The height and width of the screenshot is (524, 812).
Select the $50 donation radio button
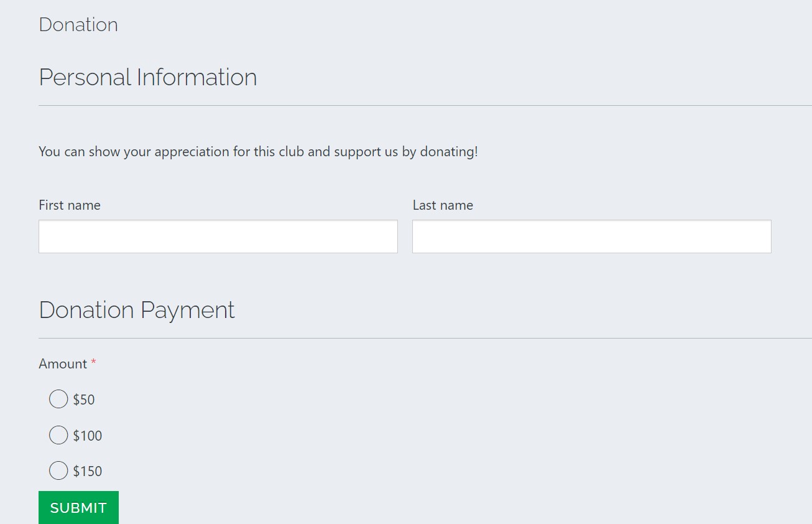(x=58, y=399)
